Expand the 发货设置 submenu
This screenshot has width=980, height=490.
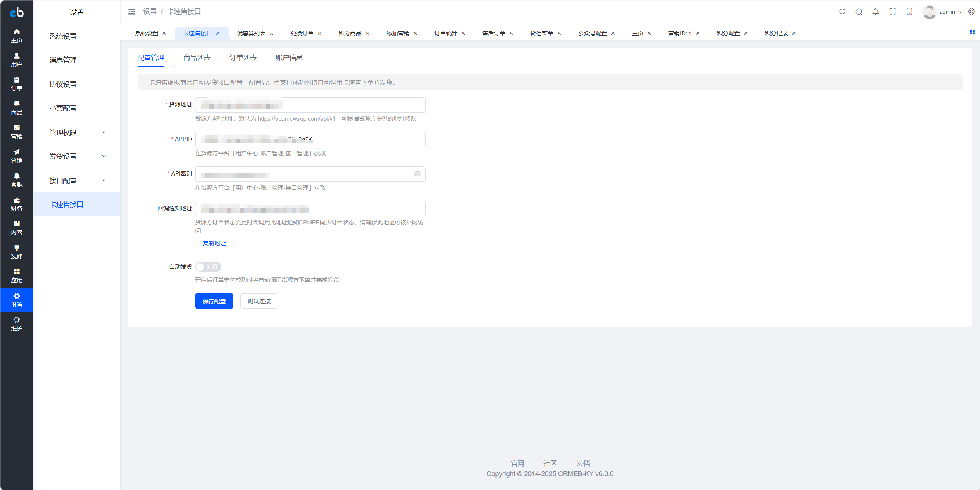click(x=77, y=156)
